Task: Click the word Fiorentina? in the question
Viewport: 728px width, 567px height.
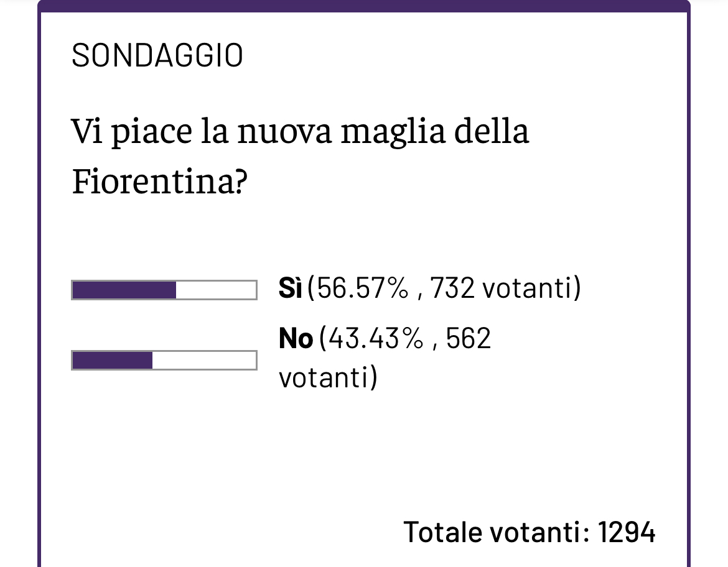Action: [x=160, y=181]
